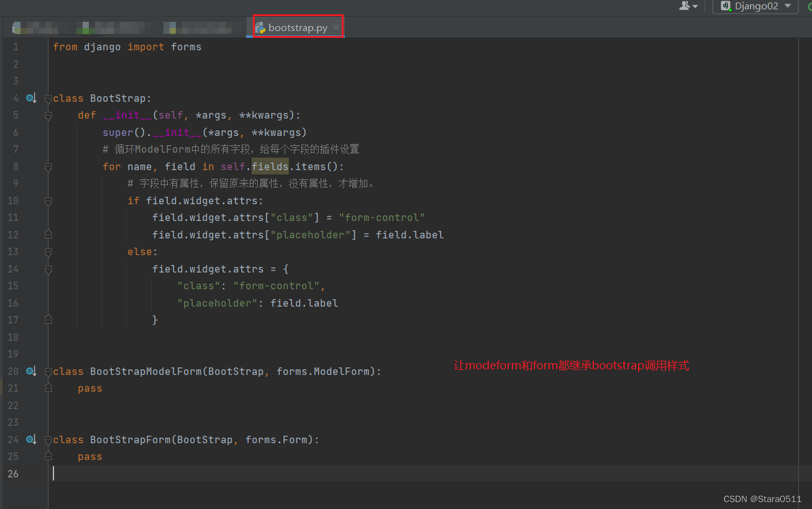Screen dimensions: 812x509
Task: Collapse the BootStrapForm class fold on line 24
Action: [48, 440]
